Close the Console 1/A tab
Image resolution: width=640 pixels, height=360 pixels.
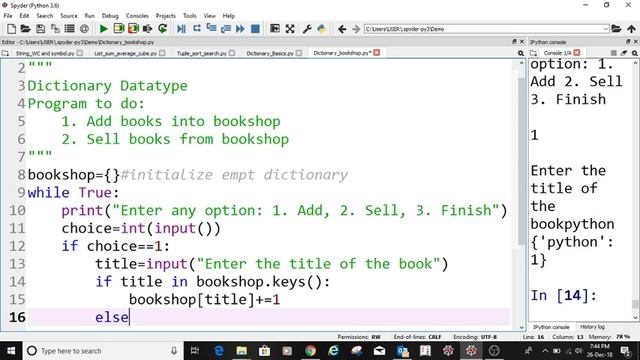(x=577, y=53)
